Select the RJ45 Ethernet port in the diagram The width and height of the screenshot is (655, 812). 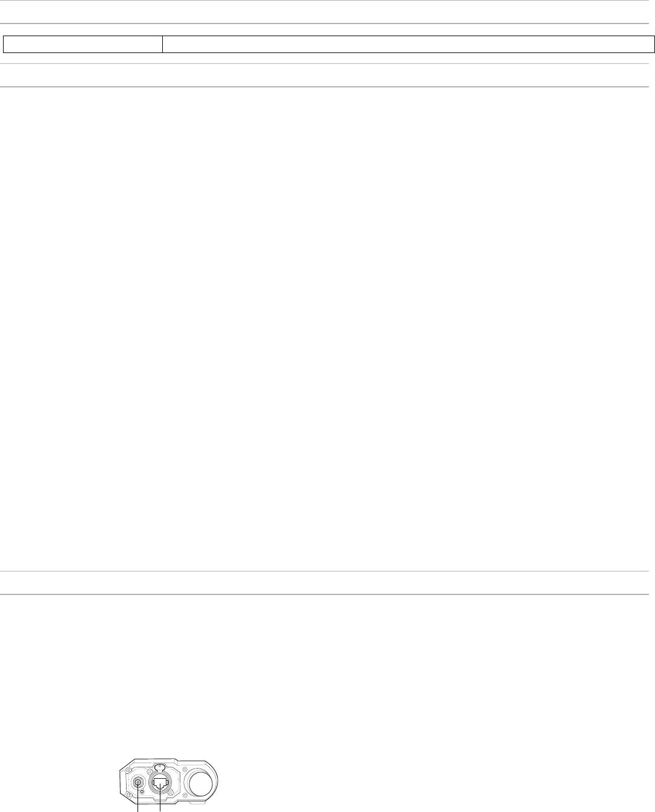click(160, 784)
